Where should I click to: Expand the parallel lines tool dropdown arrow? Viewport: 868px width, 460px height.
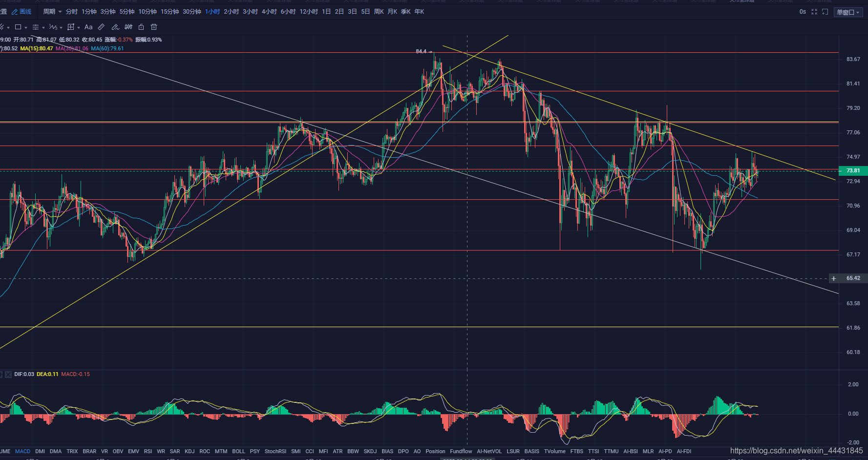pos(43,27)
